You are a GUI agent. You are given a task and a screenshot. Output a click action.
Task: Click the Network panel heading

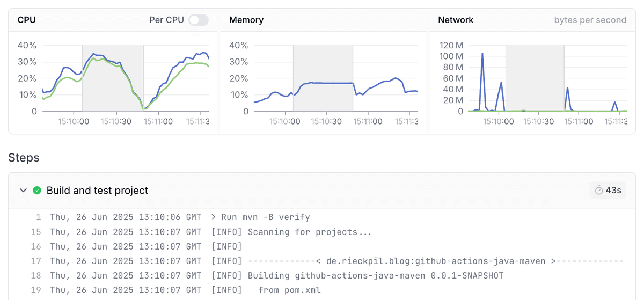click(456, 20)
